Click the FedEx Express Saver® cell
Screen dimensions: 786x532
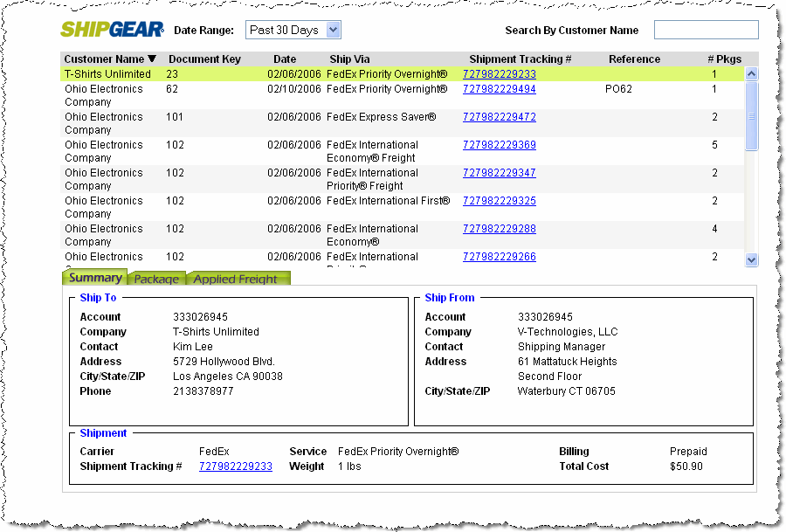(x=381, y=117)
